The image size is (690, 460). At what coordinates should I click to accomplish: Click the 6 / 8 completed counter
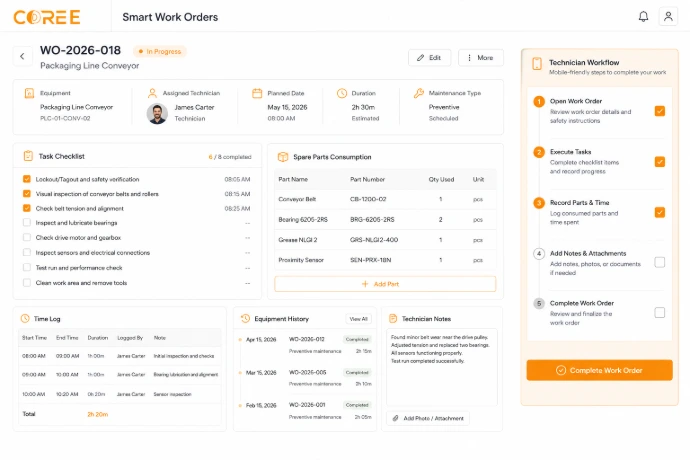(x=230, y=157)
